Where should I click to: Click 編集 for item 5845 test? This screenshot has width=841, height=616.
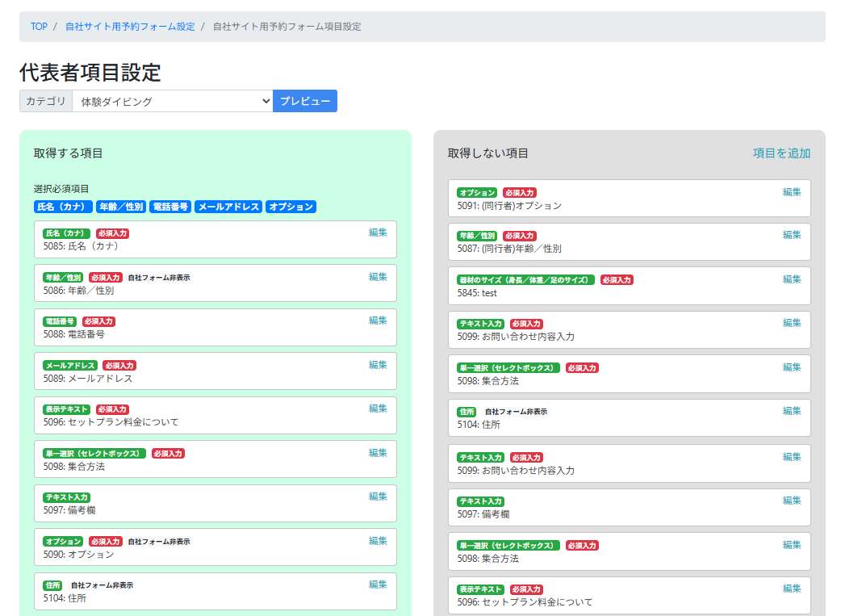[792, 279]
